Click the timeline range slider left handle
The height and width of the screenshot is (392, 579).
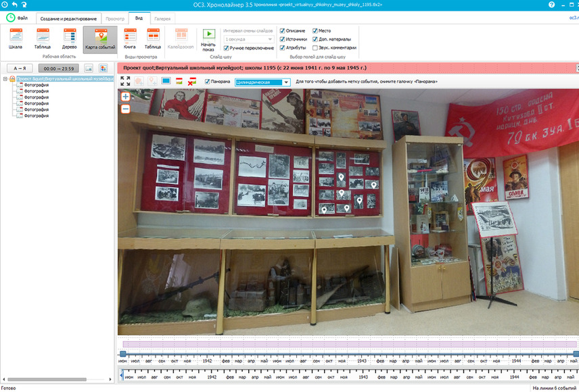tap(123, 354)
